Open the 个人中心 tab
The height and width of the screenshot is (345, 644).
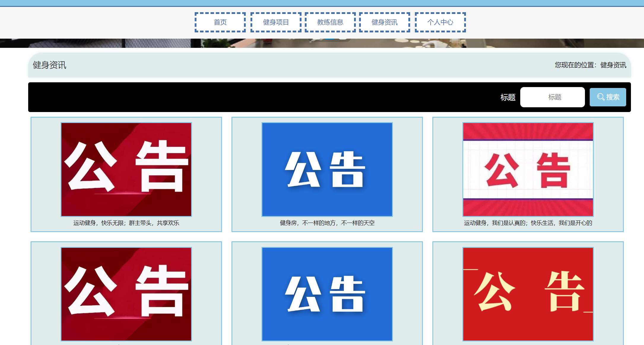click(440, 22)
